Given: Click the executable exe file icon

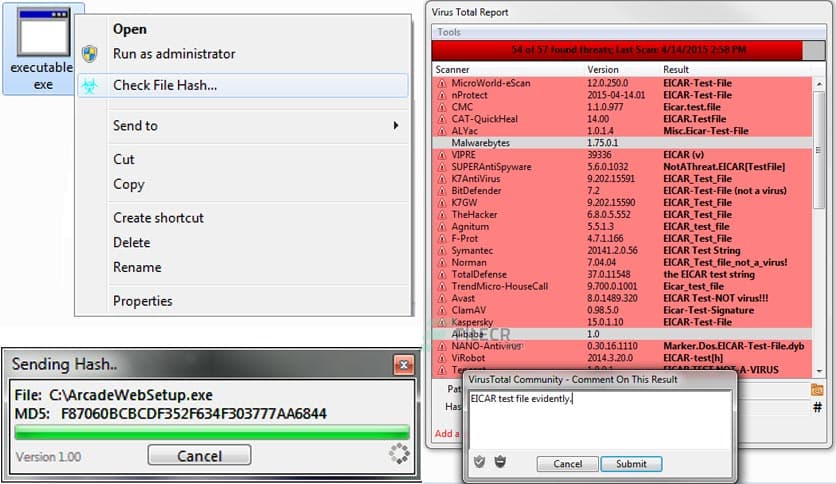Looking at the screenshot, I should [x=41, y=40].
